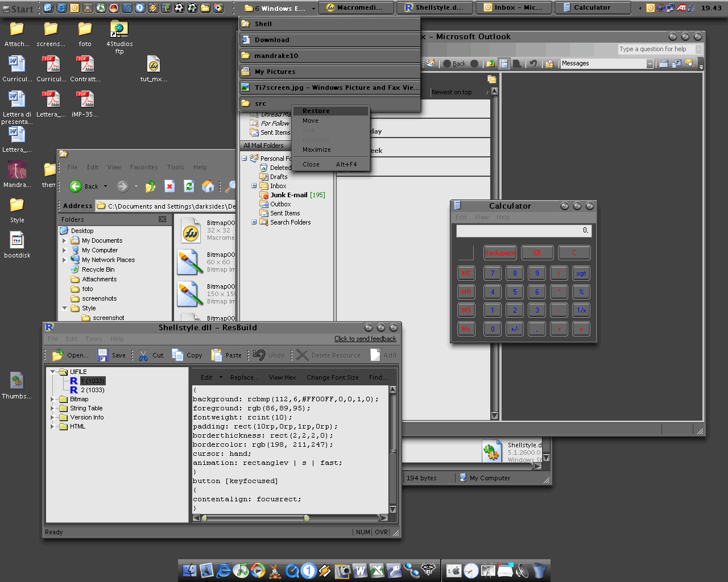Screen dimensions: 728x582
Task: Click the Save floppy icon in ResBuild
Action: [102, 355]
